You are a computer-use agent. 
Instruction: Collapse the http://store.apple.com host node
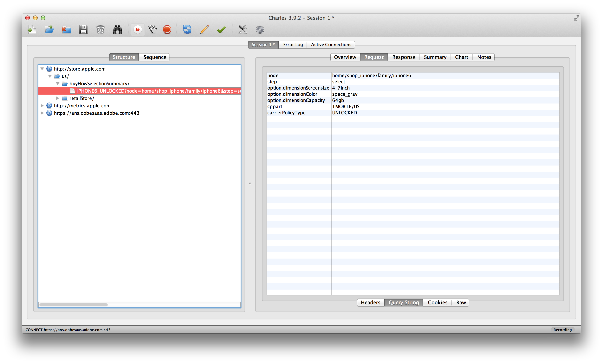42,69
